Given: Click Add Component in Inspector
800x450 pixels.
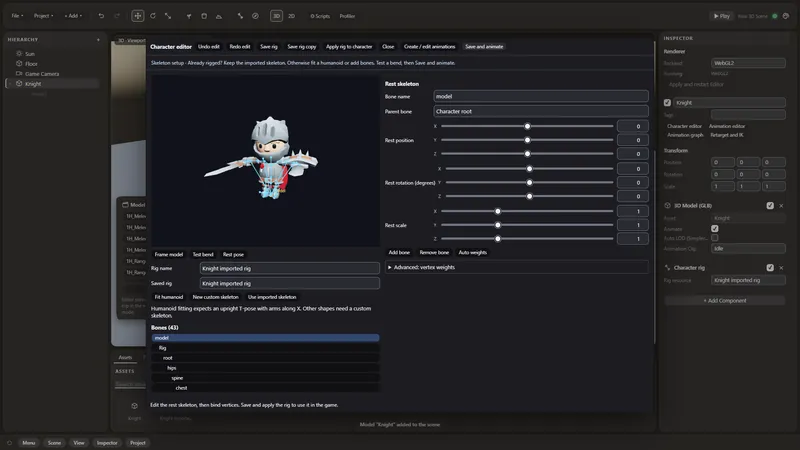Looking at the screenshot, I should tap(724, 301).
